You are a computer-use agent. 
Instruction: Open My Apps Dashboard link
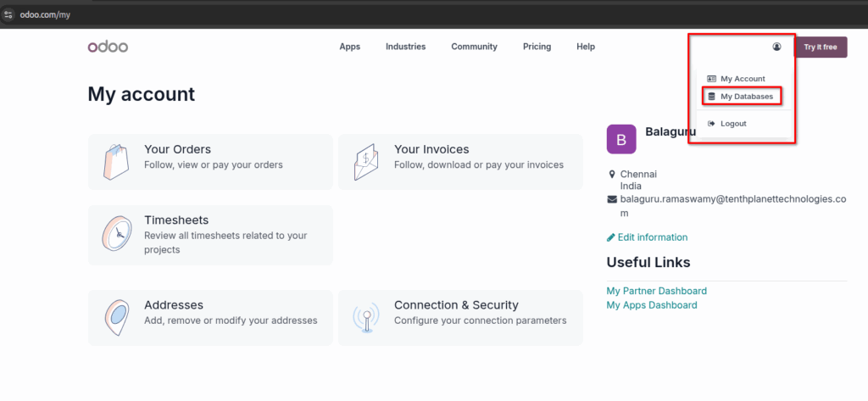(652, 305)
